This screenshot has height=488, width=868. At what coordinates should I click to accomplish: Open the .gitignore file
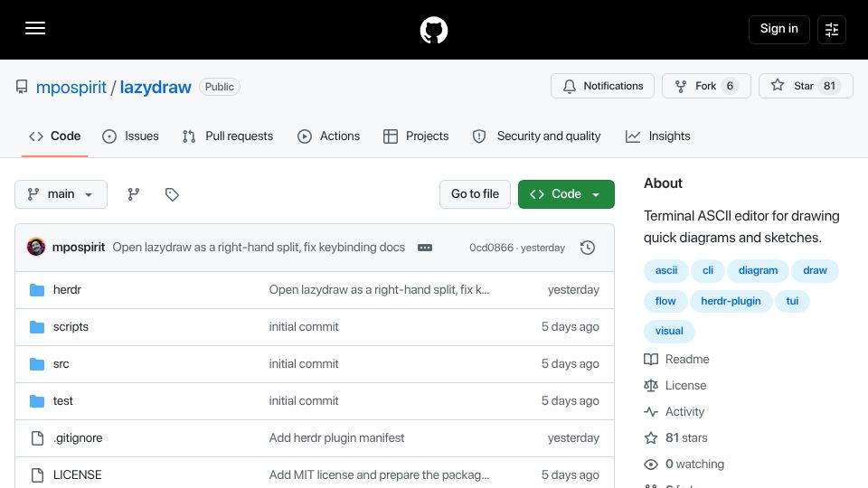pos(78,438)
